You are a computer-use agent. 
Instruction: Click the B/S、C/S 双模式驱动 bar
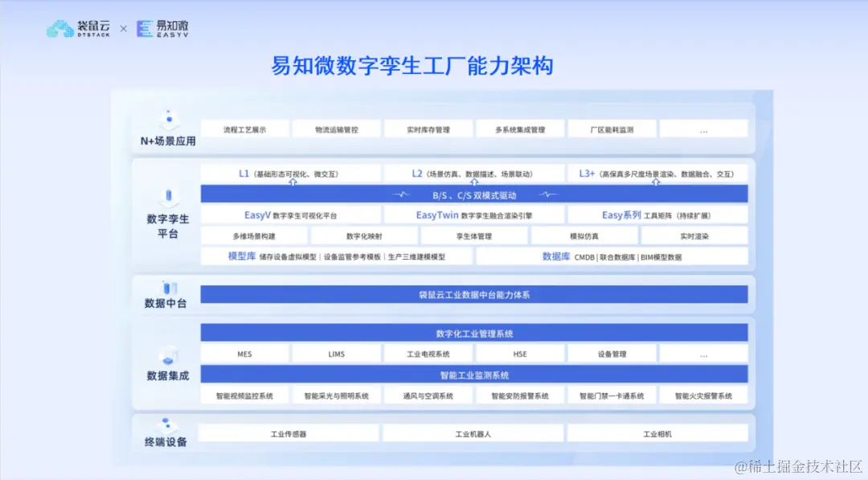click(474, 195)
